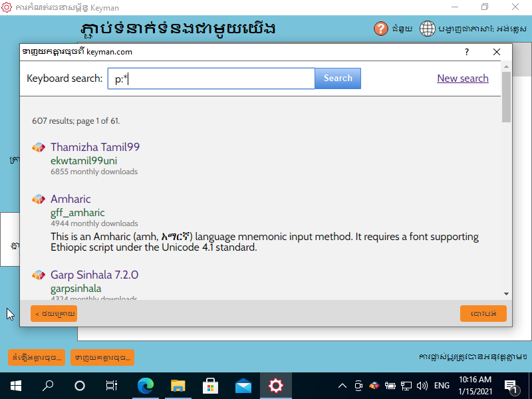The image size is (532, 399).
Task: Launch Microsoft Edge from the taskbar
Action: coord(146,386)
